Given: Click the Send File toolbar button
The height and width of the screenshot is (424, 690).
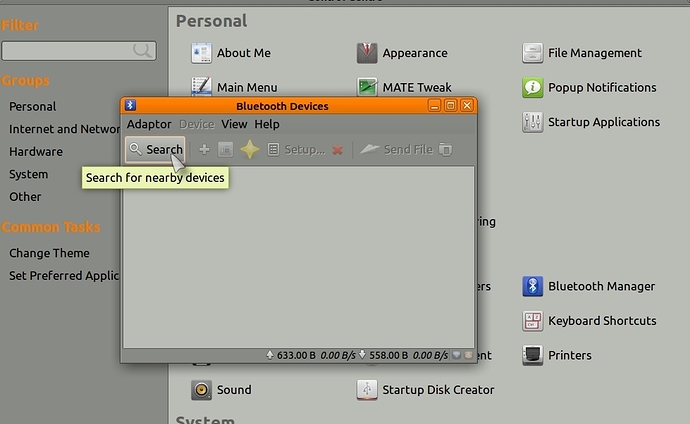Looking at the screenshot, I should (397, 150).
